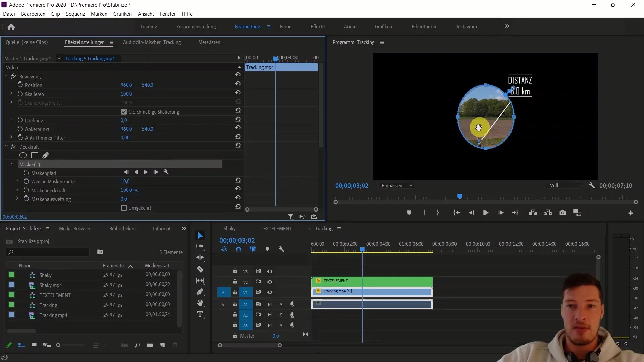644x362 pixels.
Task: Solo audio track A2
Action: tap(281, 315)
